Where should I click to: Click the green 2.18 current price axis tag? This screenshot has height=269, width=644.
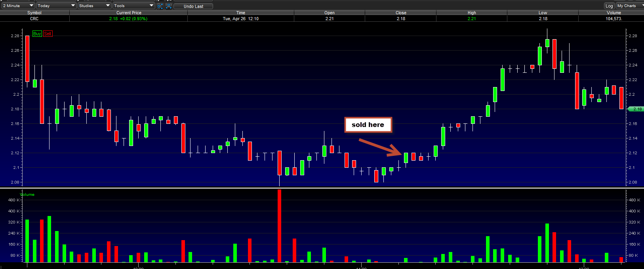coord(635,109)
